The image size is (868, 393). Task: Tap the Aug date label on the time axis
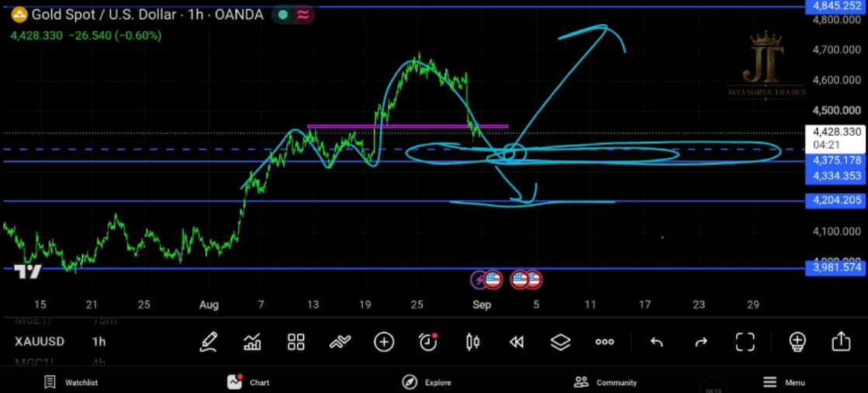tap(209, 305)
